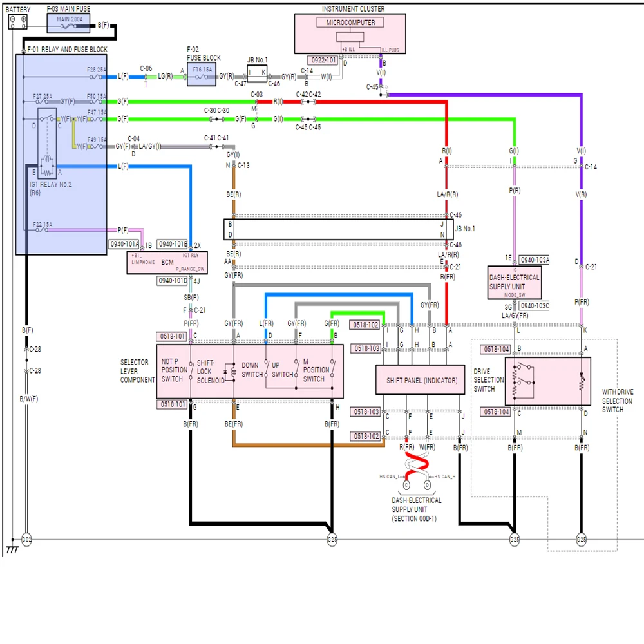This screenshot has width=644, height=644.
Task: Select the BCM module box
Action: 167,263
